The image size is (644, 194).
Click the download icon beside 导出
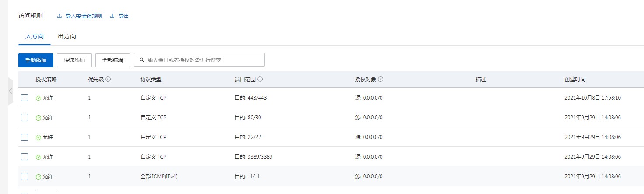pos(112,16)
